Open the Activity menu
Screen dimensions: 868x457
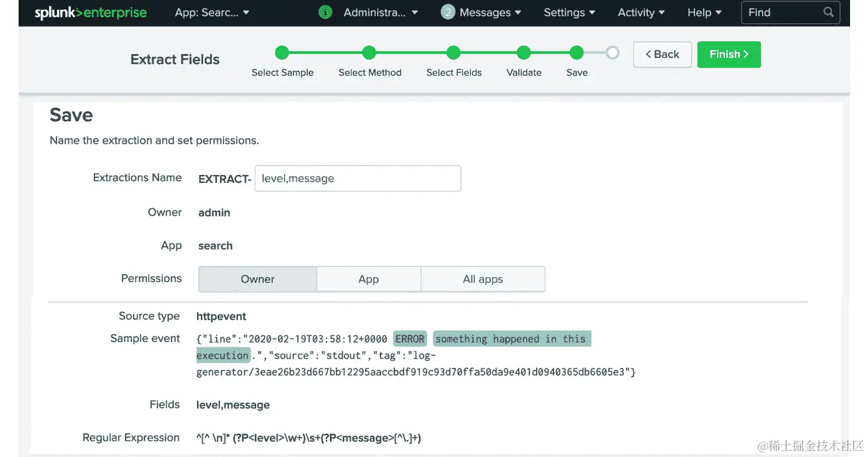640,12
